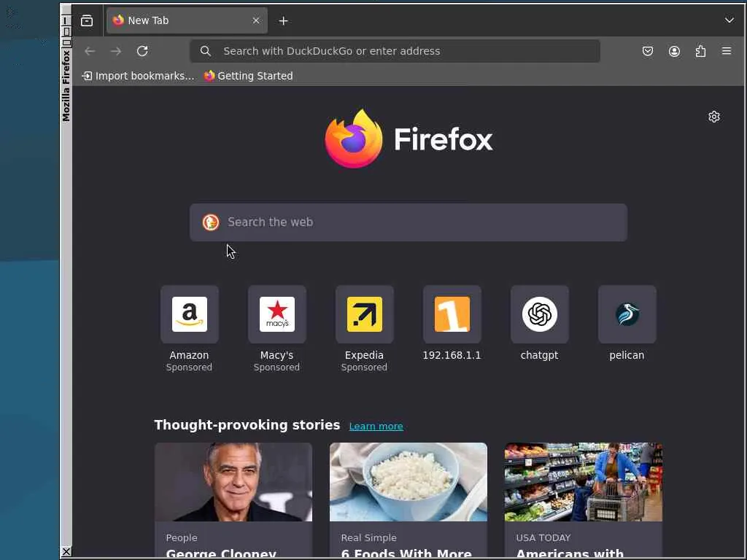The width and height of the screenshot is (747, 560).
Task: Click Sponsored label under Expedia
Action: point(364,367)
